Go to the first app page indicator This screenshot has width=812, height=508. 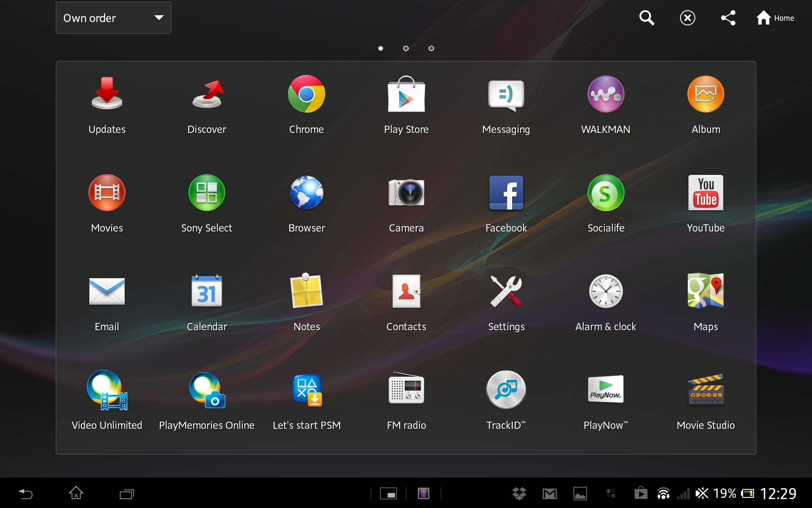pyautogui.click(x=381, y=48)
